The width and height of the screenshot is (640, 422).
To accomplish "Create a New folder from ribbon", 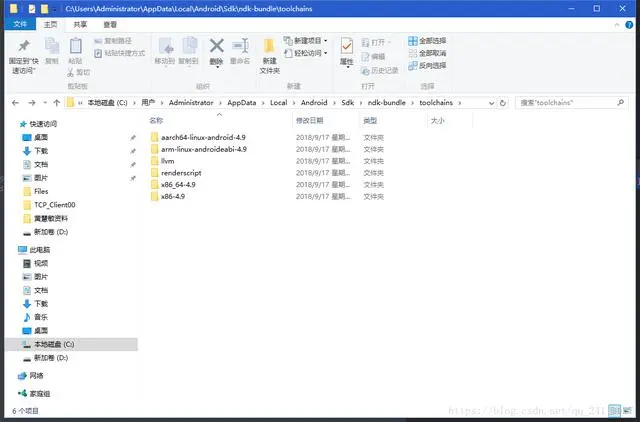I will point(269,56).
